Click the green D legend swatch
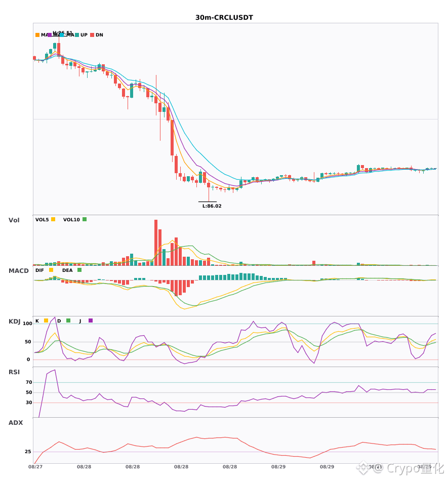Screen dimensions: 448x481 (x=68, y=320)
